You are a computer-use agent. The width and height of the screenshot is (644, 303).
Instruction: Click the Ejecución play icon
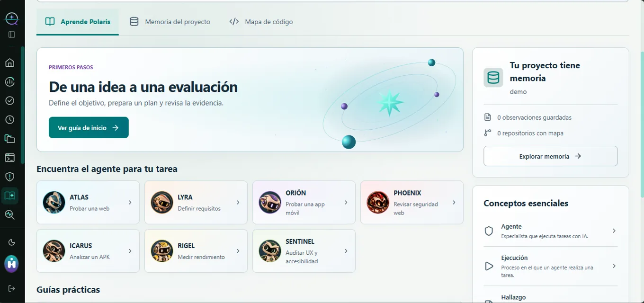point(489,266)
